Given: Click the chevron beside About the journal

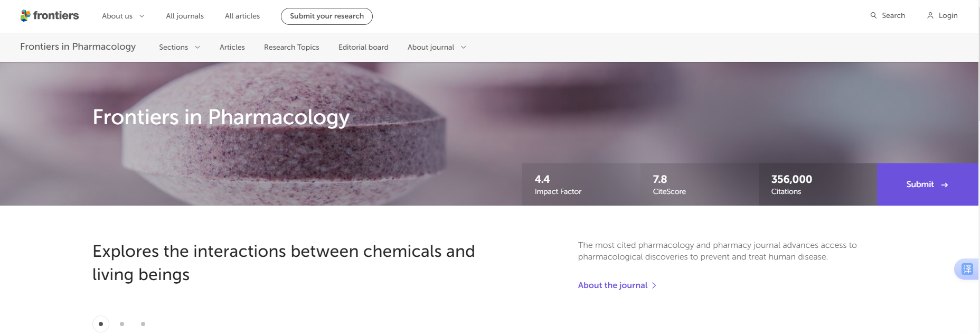Looking at the screenshot, I should pyautogui.click(x=654, y=285).
